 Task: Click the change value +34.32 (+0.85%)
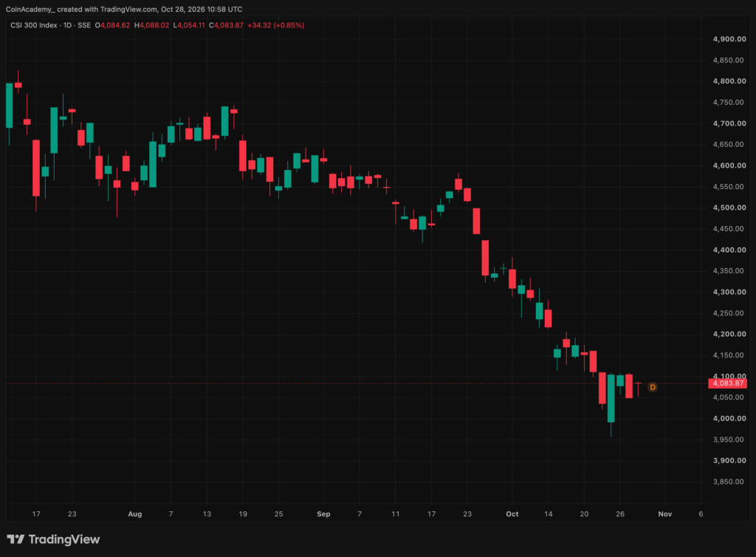coord(276,25)
